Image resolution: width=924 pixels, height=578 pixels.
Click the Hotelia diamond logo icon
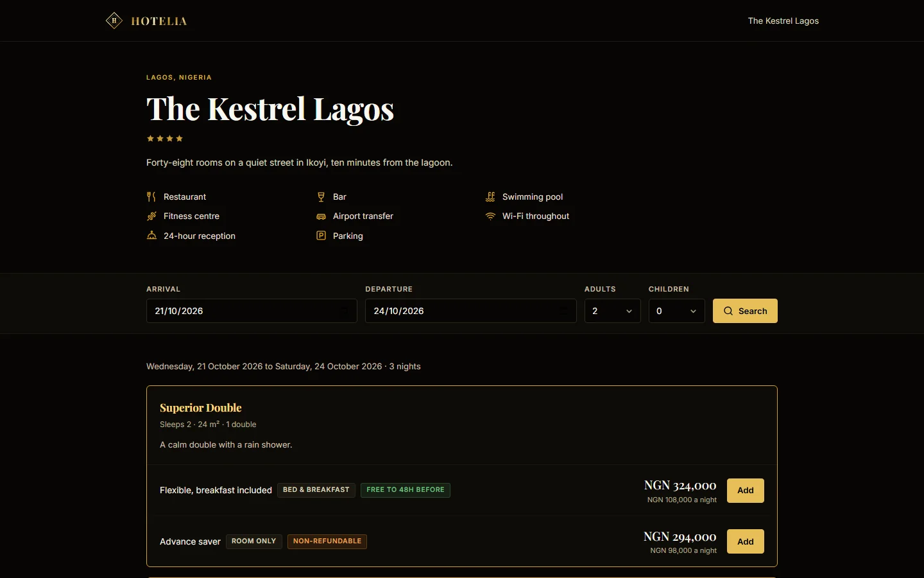coord(114,21)
